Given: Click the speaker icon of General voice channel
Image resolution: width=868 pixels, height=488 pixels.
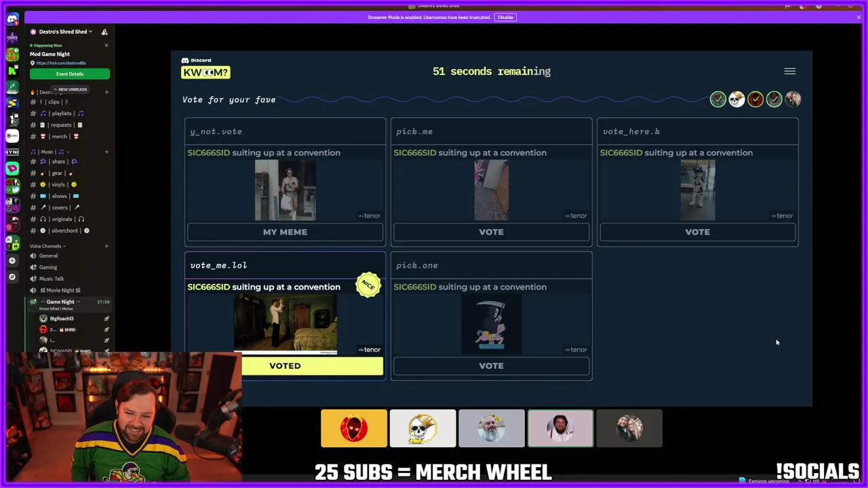Looking at the screenshot, I should click(x=33, y=256).
